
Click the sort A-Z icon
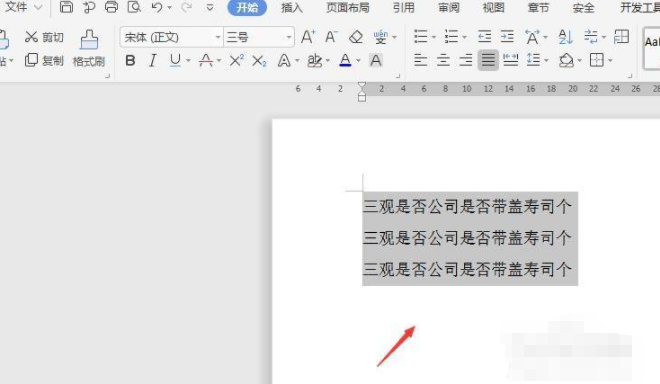tap(565, 37)
